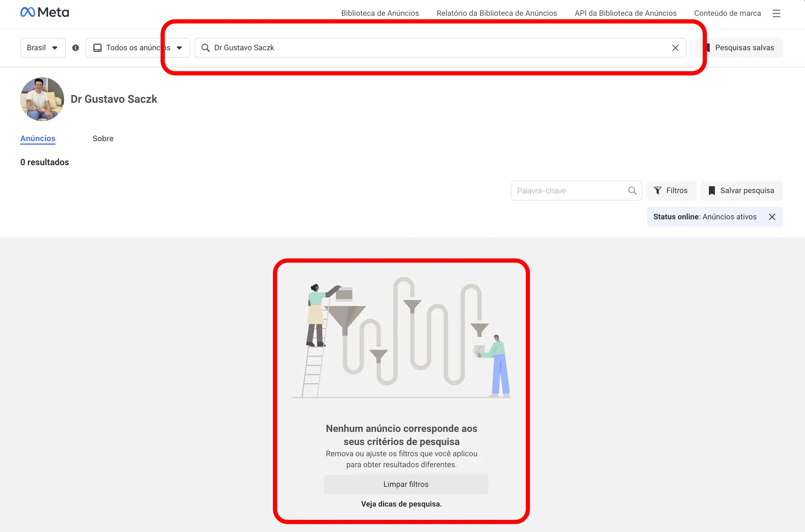Image resolution: width=805 pixels, height=532 pixels.
Task: Open the hamburger menu icon
Action: pos(776,13)
